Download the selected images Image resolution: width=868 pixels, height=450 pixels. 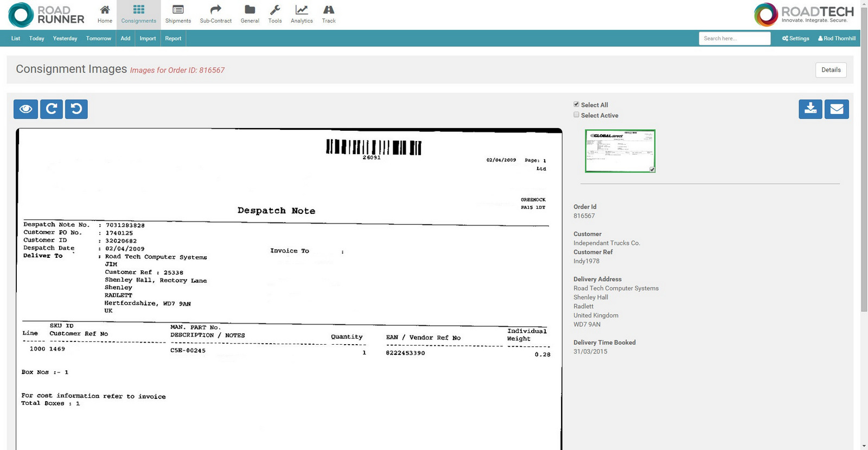point(810,109)
